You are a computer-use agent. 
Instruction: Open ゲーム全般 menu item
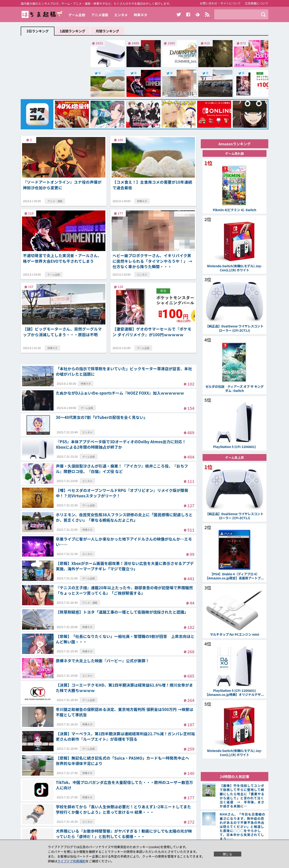[x=77, y=15]
